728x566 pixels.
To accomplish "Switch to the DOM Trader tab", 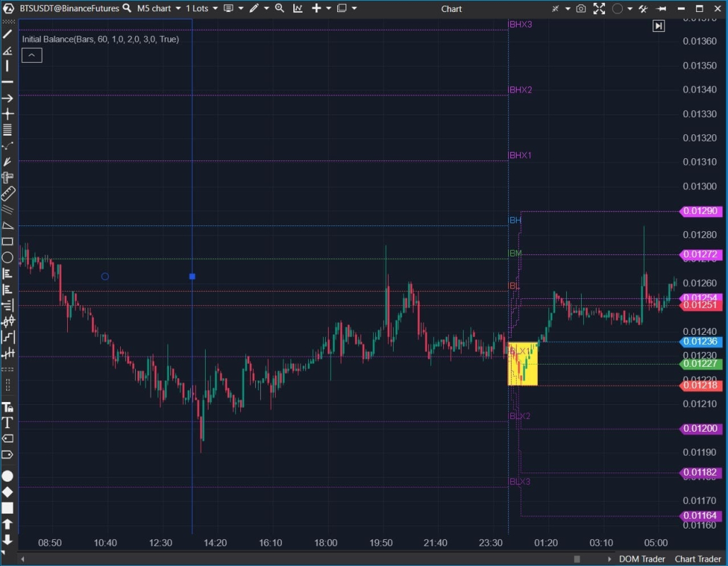I will 642,559.
